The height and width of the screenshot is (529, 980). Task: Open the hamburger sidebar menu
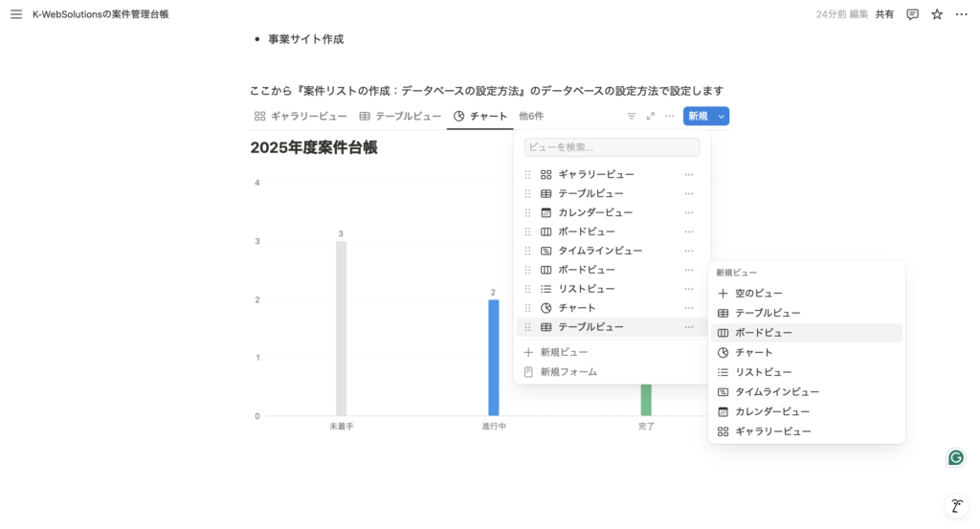tap(16, 14)
